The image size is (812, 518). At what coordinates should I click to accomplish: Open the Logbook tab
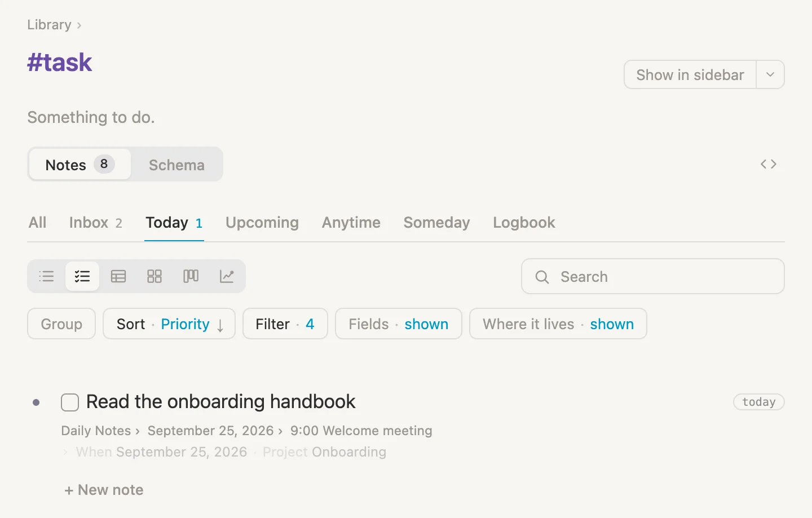pos(524,223)
